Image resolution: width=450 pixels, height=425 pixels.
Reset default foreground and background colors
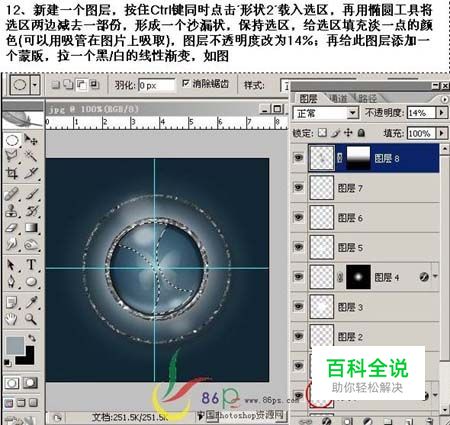7,362
